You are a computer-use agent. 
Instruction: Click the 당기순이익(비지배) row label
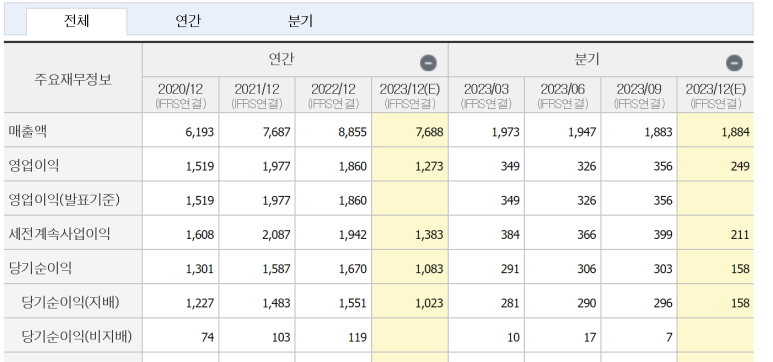tap(77, 337)
